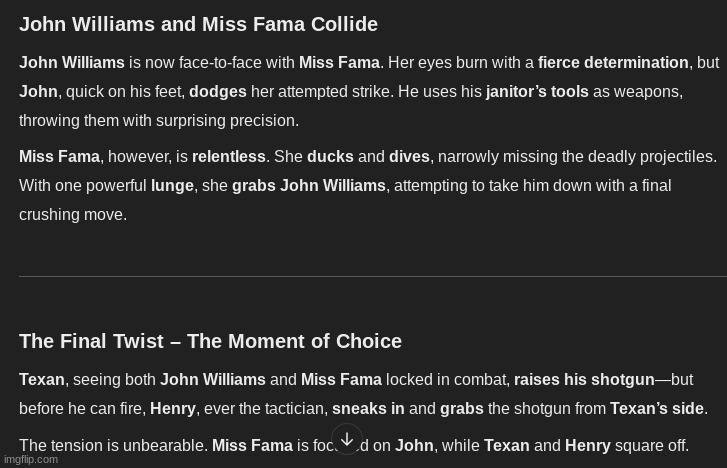Click the bold phrase "sneaks in"
The height and width of the screenshot is (468, 727).
pyautogui.click(x=368, y=409)
